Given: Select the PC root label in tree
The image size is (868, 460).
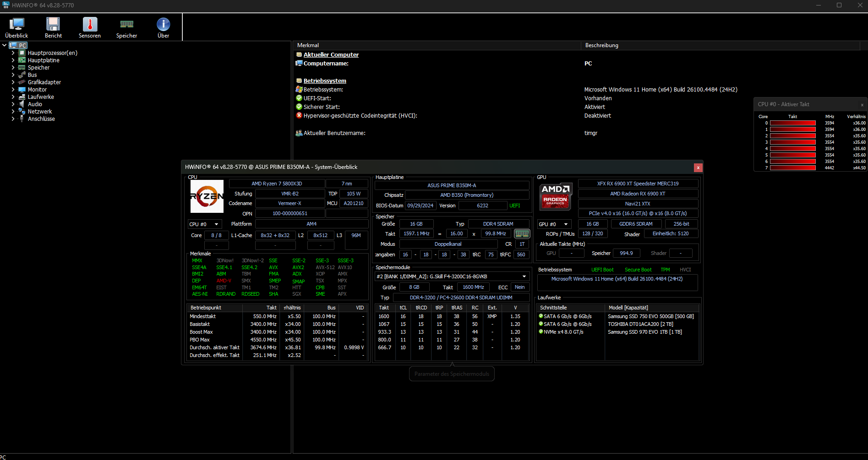Looking at the screenshot, I should (22, 45).
